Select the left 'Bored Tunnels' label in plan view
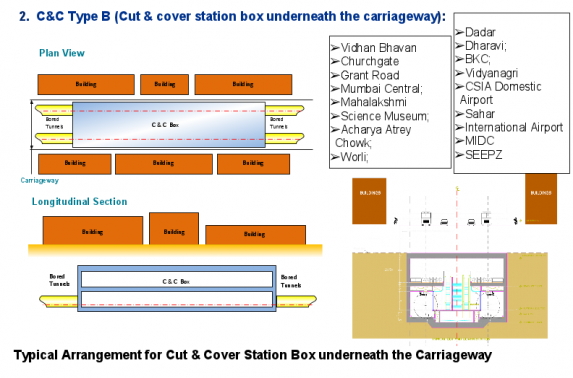This screenshot has width=573, height=378. tap(54, 123)
